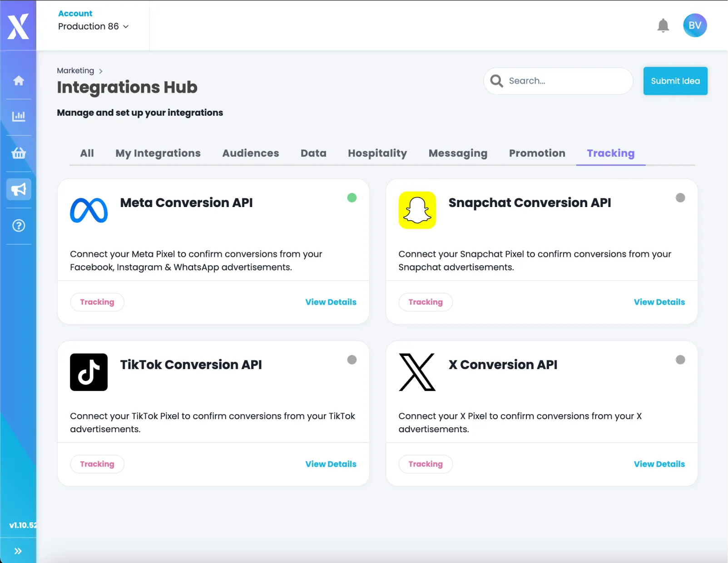
Task: Click the breadcrumb chevron after Marketing
Action: pyautogui.click(x=101, y=71)
